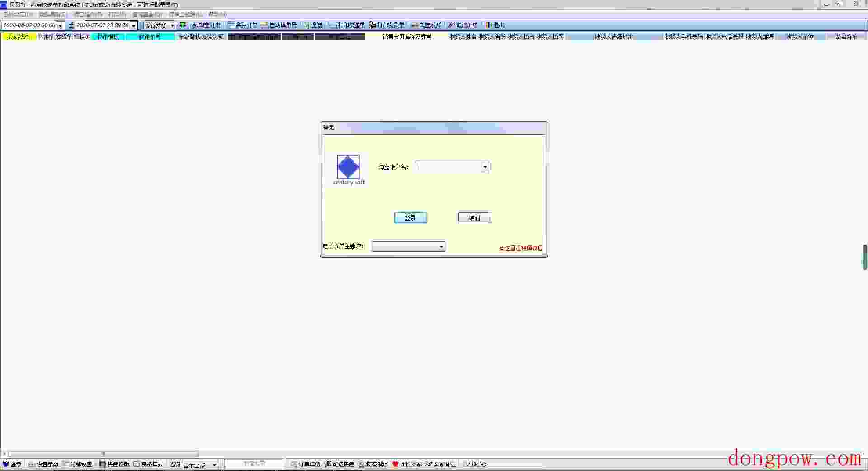Click the 全链路状态/大头笔 column header

[x=201, y=37]
